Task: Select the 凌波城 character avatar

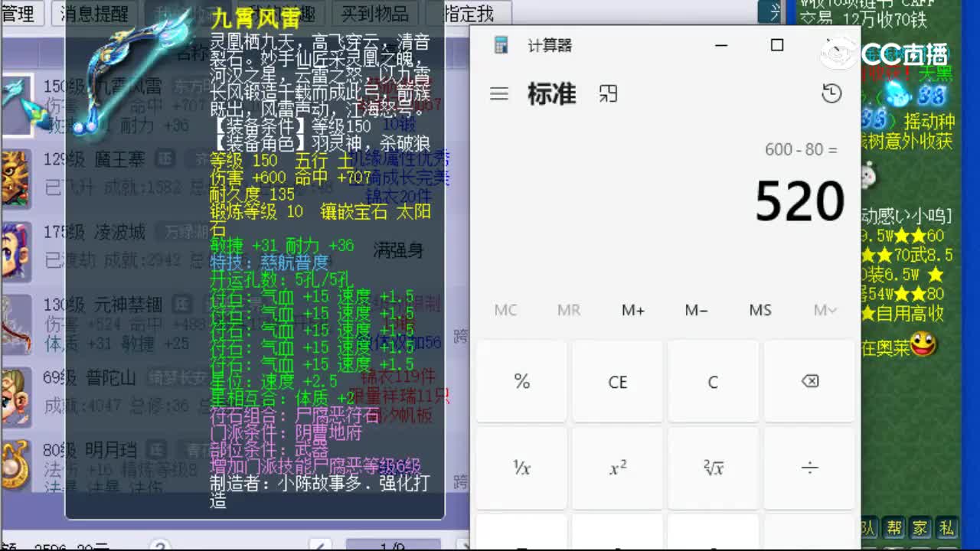Action: click(x=15, y=250)
